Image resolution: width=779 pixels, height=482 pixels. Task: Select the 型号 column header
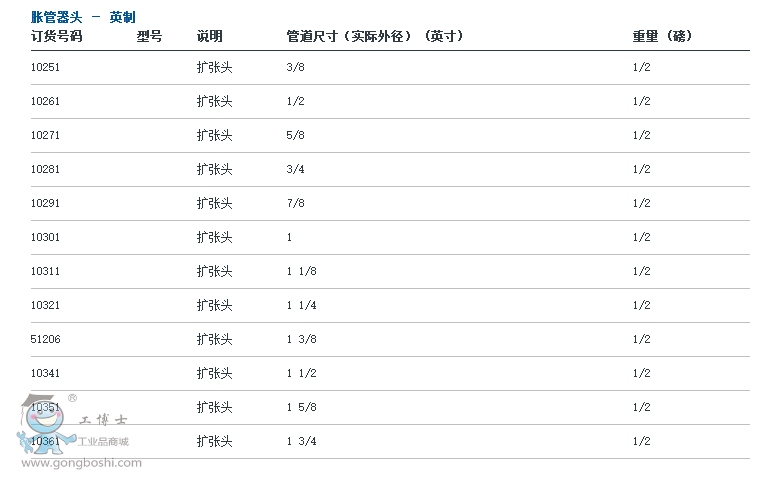149,36
